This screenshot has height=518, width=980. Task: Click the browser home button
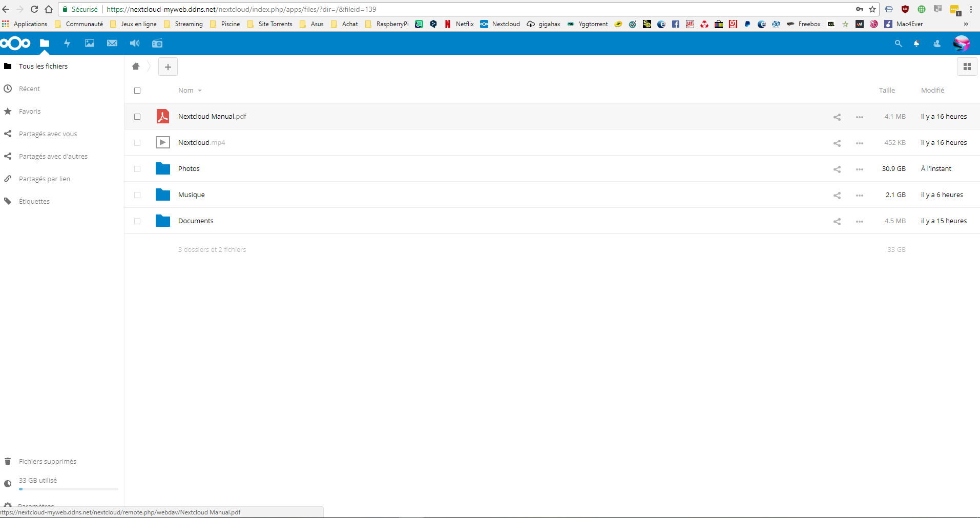click(x=49, y=9)
